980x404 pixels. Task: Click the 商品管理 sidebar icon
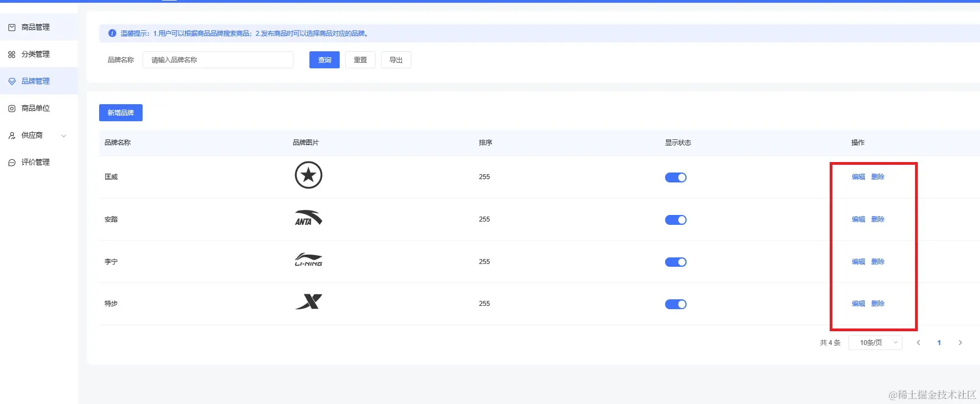tap(12, 27)
